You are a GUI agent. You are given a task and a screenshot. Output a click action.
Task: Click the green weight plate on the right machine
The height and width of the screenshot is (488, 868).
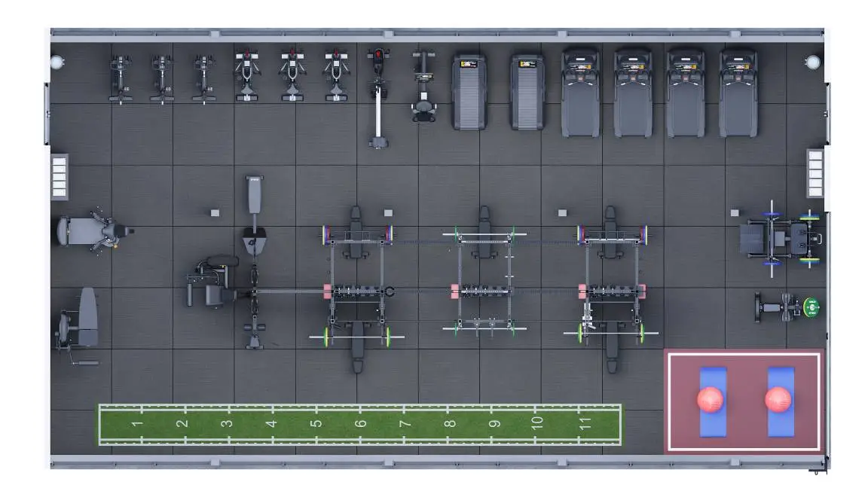click(x=811, y=307)
